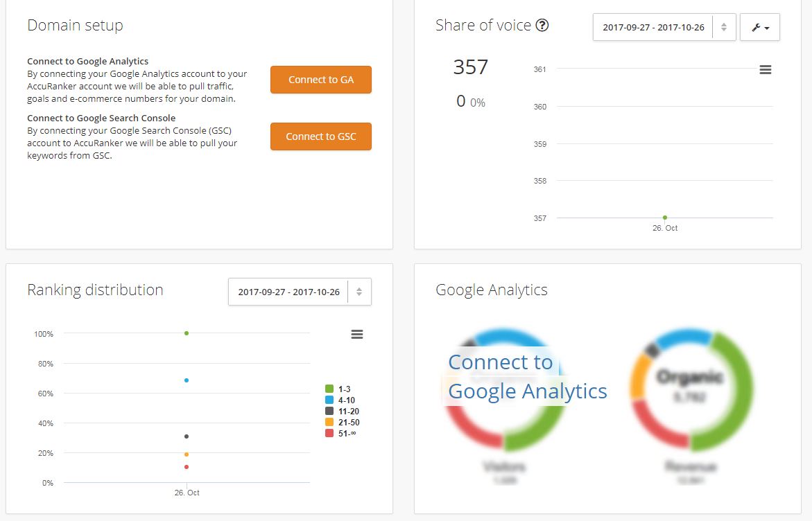This screenshot has height=521, width=812.
Task: Open Ranking distribution chart hamburger menu
Action: pyautogui.click(x=357, y=334)
